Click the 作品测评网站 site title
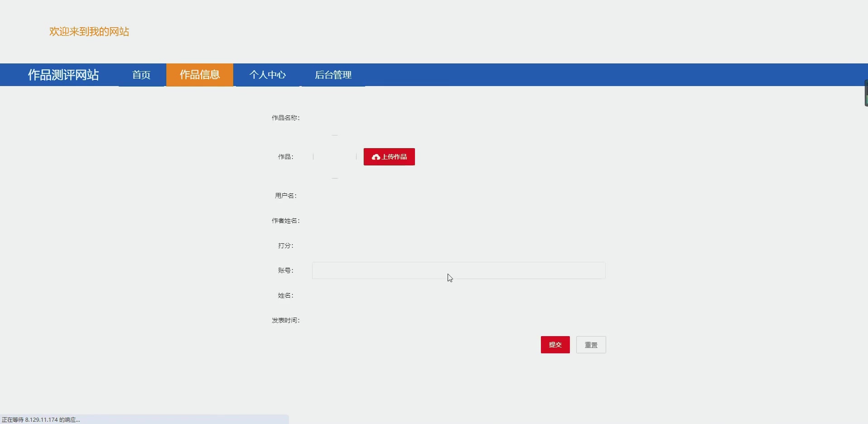The height and width of the screenshot is (424, 868). click(63, 75)
